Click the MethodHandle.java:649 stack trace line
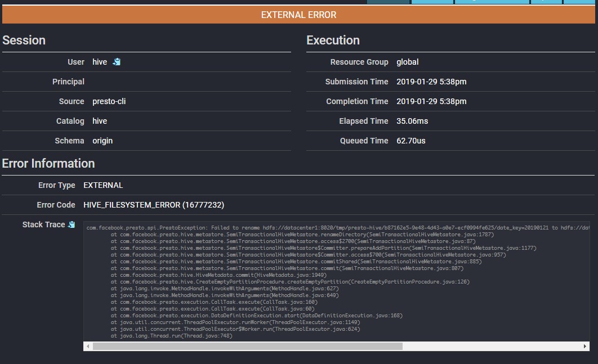This screenshot has width=598, height=364. (225, 295)
